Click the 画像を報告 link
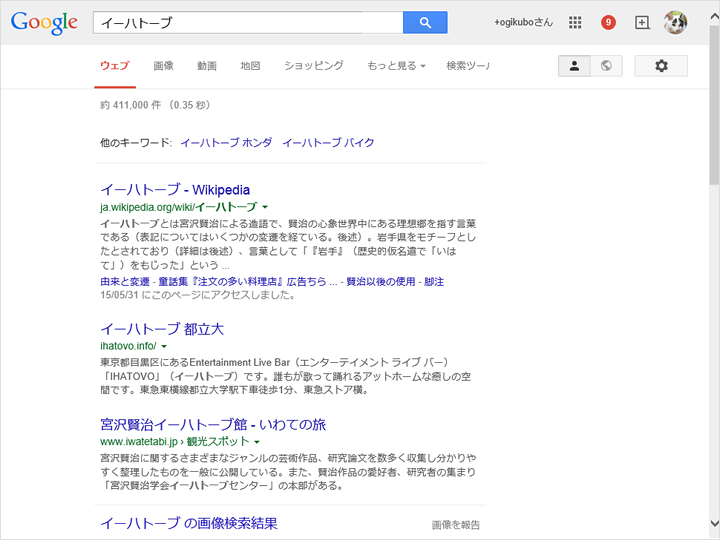Image resolution: width=720 pixels, height=540 pixels. (456, 524)
